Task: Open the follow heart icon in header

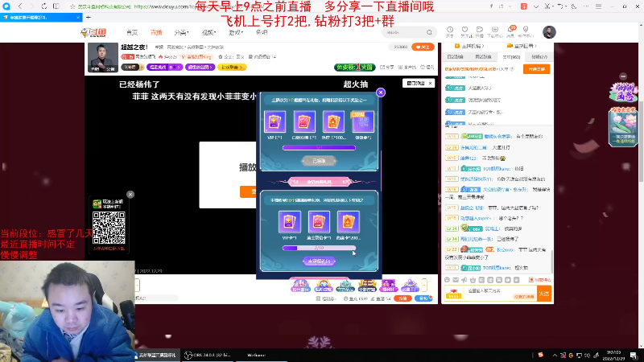Action: [464, 30]
